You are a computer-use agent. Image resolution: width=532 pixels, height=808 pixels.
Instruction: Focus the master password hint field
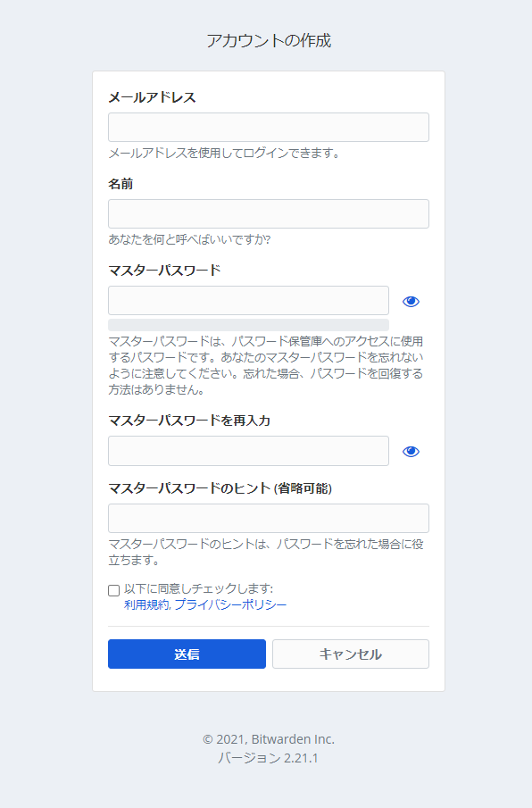[268, 518]
